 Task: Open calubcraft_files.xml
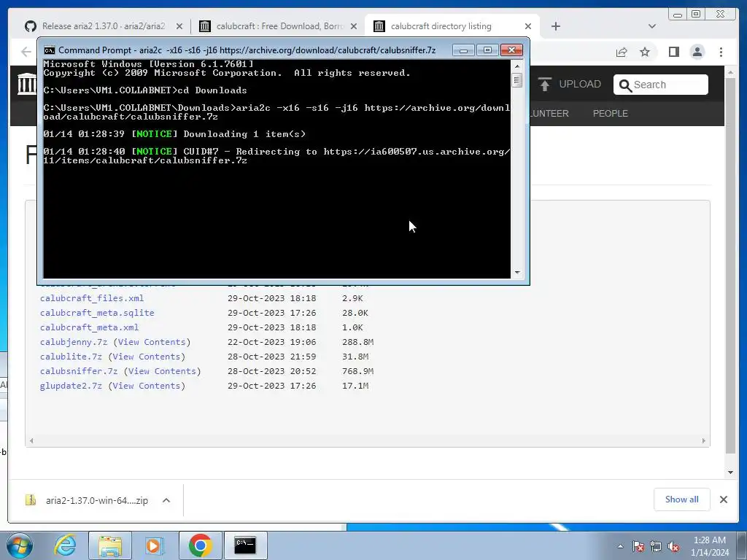tap(92, 298)
